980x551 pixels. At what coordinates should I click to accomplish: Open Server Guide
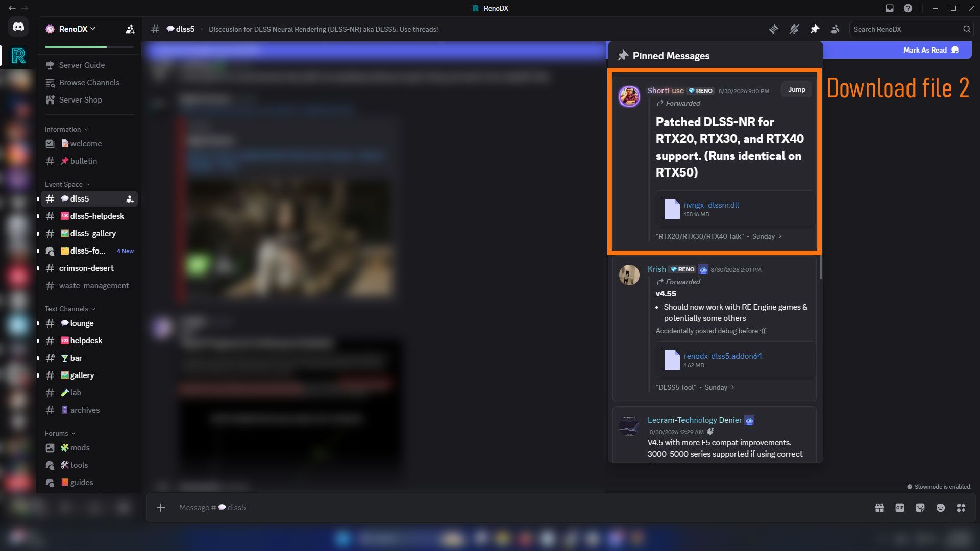89,65
